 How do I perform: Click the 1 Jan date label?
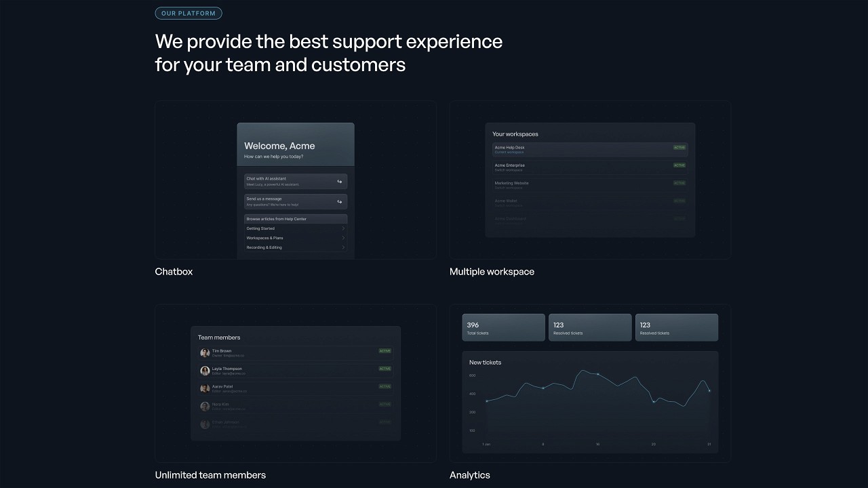click(x=486, y=445)
